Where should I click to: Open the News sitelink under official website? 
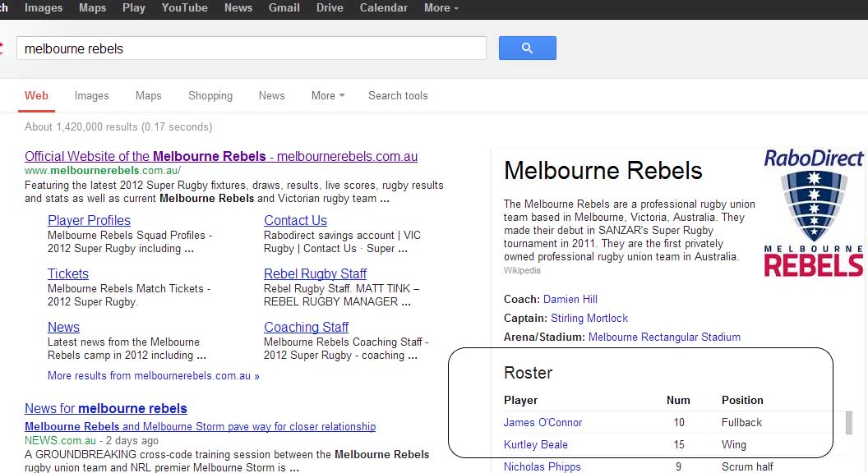coord(63,327)
